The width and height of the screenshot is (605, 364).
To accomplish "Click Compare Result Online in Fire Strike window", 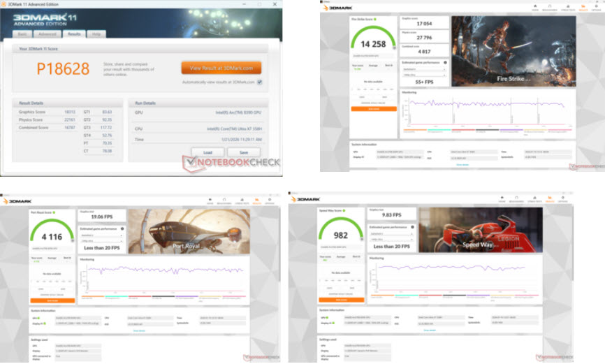I will click(374, 103).
